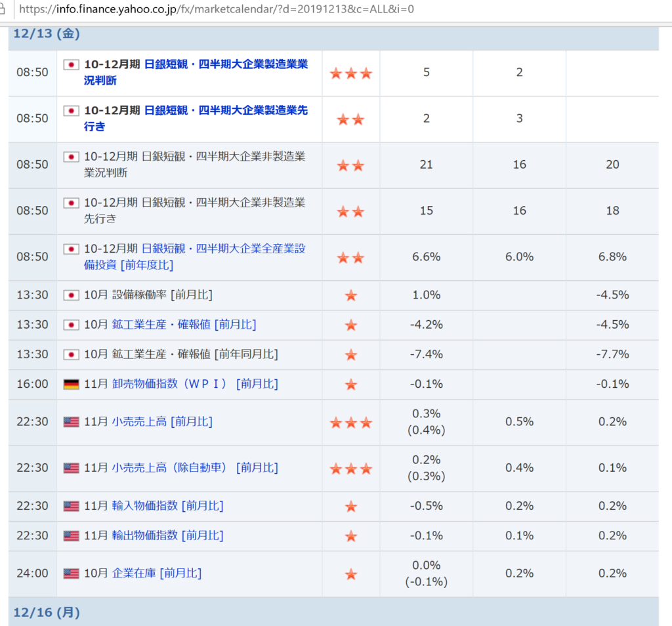Viewport: 672px width, 626px height.
Task: Click value 5 in 製造業業況判断 row
Action: pos(427,72)
